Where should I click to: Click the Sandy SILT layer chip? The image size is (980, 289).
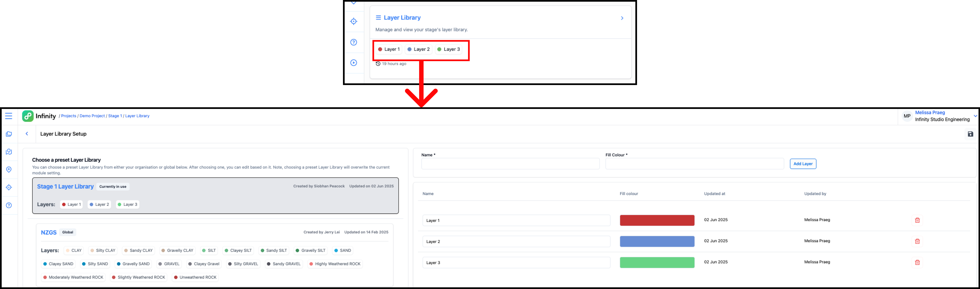click(273, 251)
